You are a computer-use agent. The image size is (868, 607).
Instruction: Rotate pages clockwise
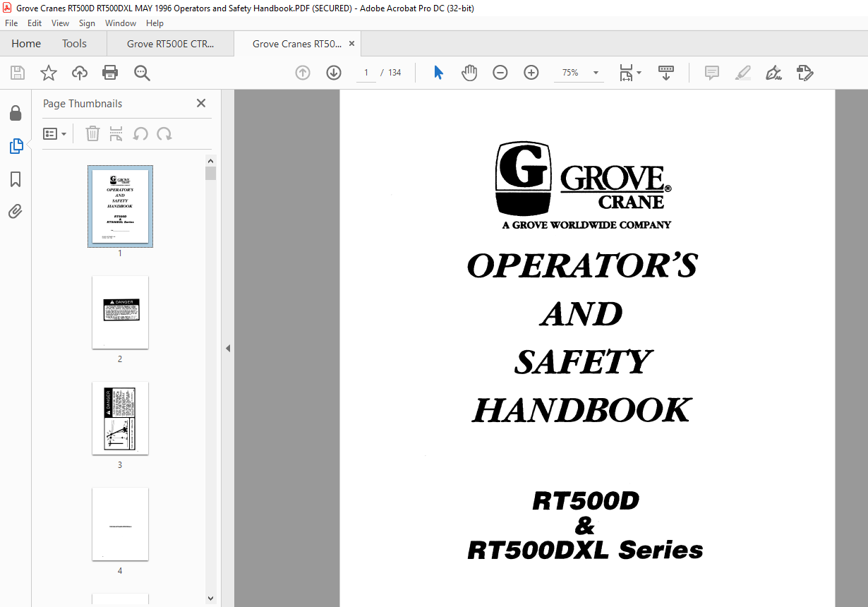point(164,133)
